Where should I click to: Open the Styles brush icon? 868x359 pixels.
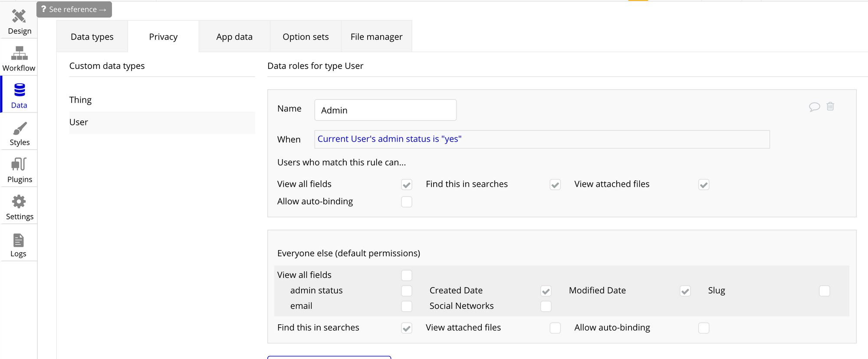coord(19,129)
